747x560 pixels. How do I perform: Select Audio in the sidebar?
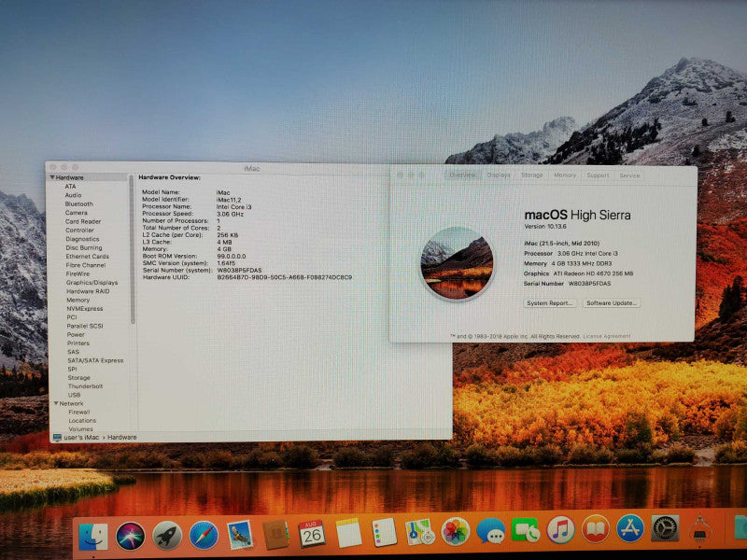73,195
